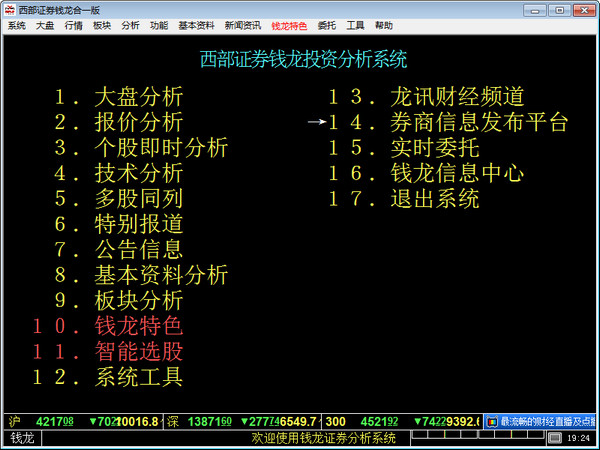Select 1. 大盘分析 entry
Viewport: 600px width, 450px height.
click(x=119, y=96)
